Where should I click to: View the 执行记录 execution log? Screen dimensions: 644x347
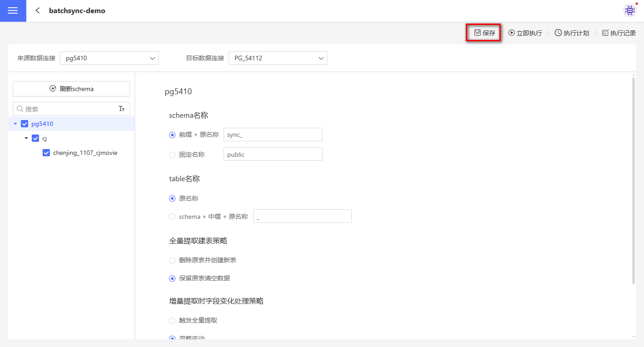pyautogui.click(x=619, y=33)
